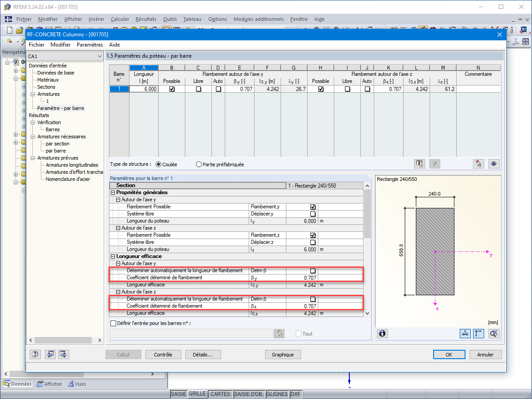Open Paramètres menu in RF-CONCRETE dialog
The image size is (532, 399).
click(x=90, y=44)
